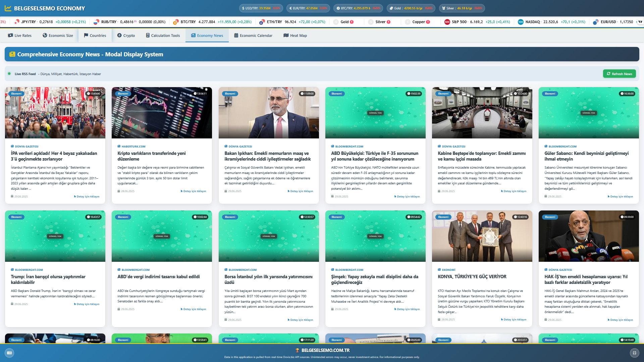Image resolution: width=644 pixels, height=362 pixels.
Task: Click the NASDAQ 100 badge icon
Action: tap(521, 22)
